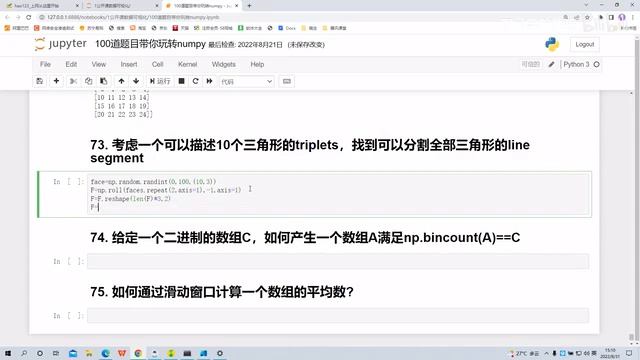This screenshot has width=640, height=360.
Task: Open the Kernel menu
Action: pyautogui.click(x=187, y=64)
